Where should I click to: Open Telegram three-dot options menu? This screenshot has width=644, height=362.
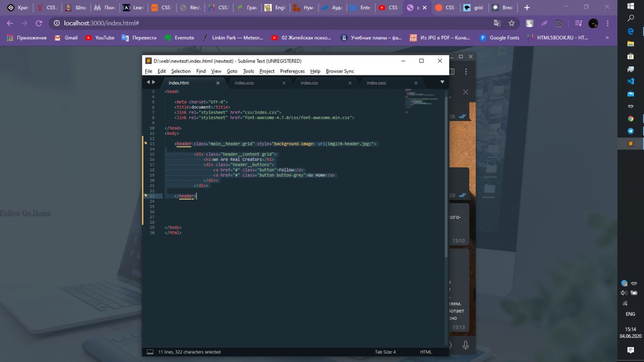click(465, 72)
